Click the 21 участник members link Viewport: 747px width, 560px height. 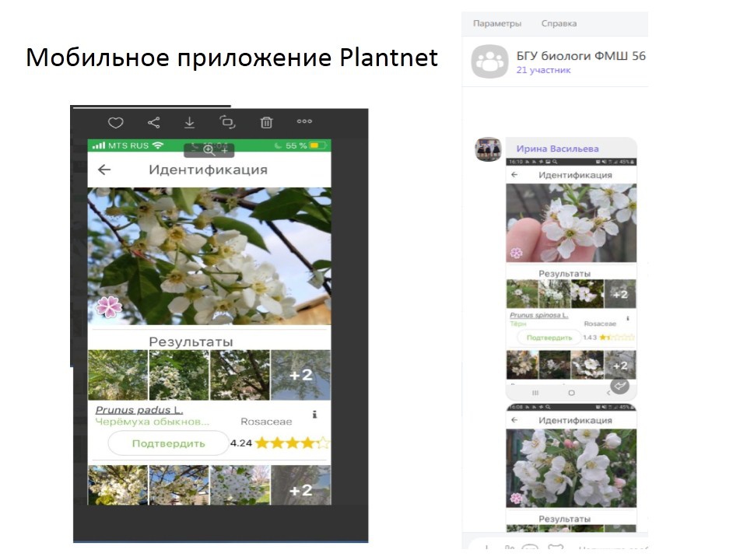[543, 70]
